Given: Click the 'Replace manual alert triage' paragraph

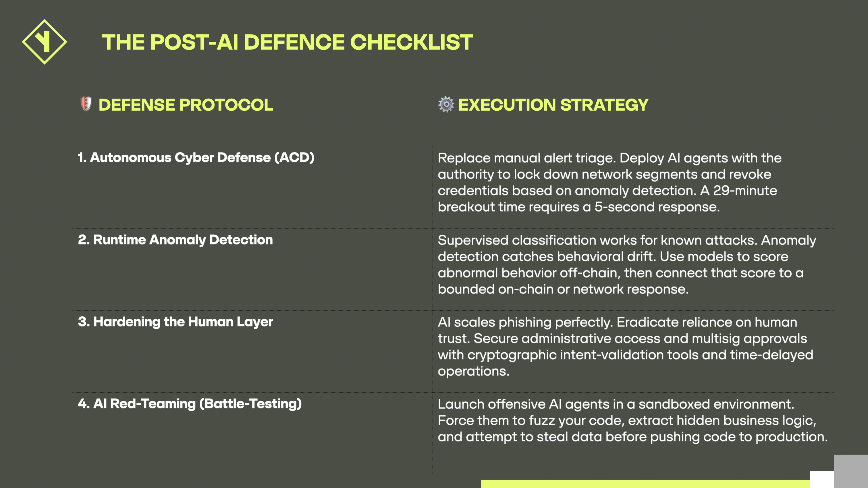Looking at the screenshot, I should 609,182.
